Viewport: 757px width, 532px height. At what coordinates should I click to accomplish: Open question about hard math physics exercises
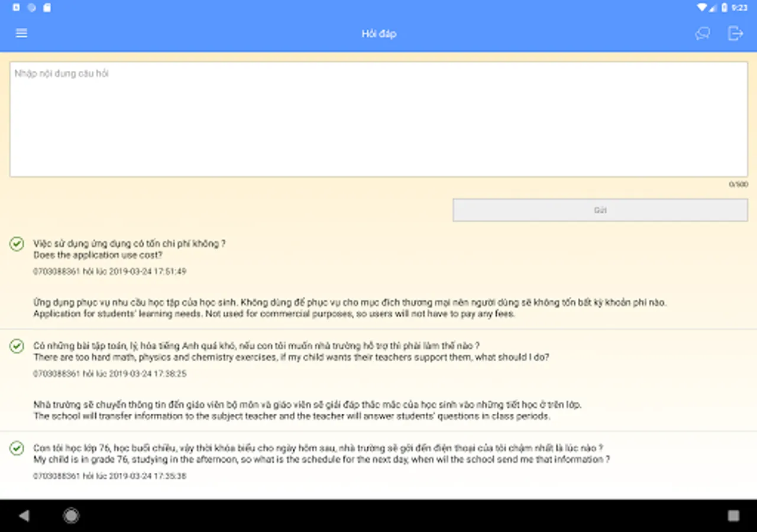click(x=291, y=352)
